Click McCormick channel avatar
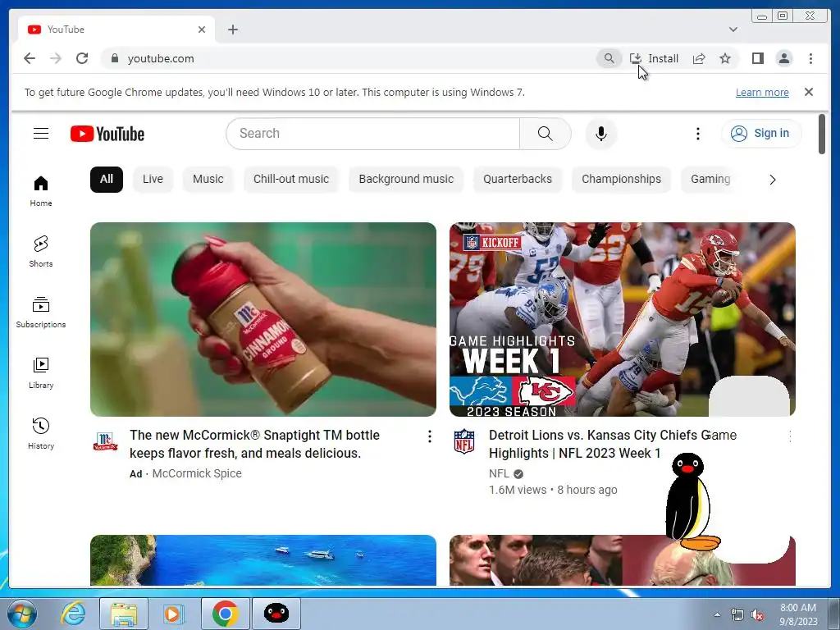Image resolution: width=840 pixels, height=630 pixels. tap(105, 441)
